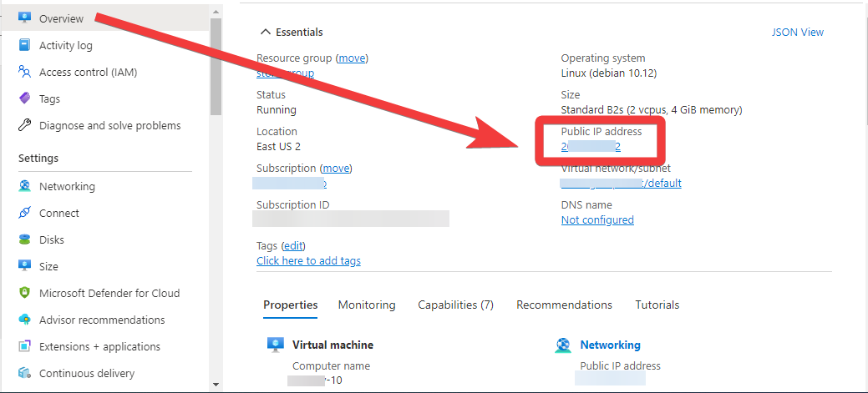Screen dimensions: 868x393
Task: Click the Activity log icon
Action: pos(24,45)
